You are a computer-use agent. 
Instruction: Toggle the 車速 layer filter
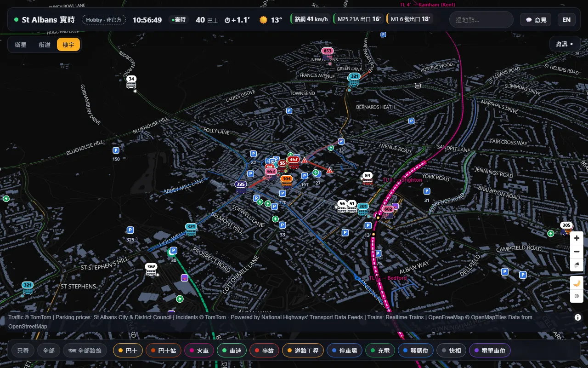tap(232, 351)
